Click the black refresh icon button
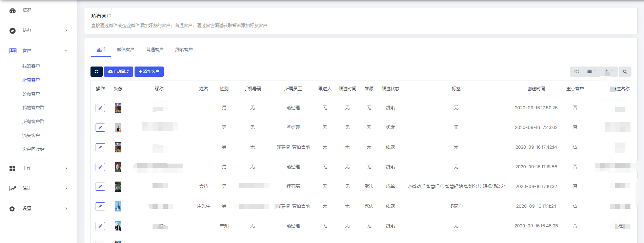 (97, 72)
